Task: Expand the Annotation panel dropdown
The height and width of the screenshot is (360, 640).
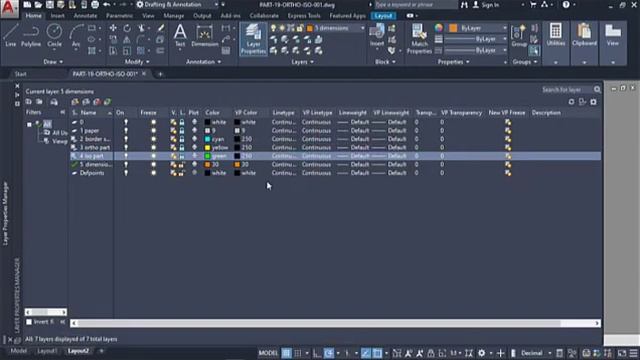Action: (204, 62)
